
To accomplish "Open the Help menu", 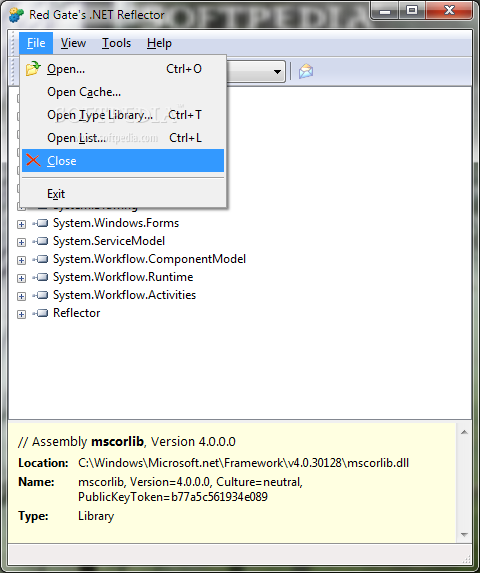I will [x=159, y=43].
